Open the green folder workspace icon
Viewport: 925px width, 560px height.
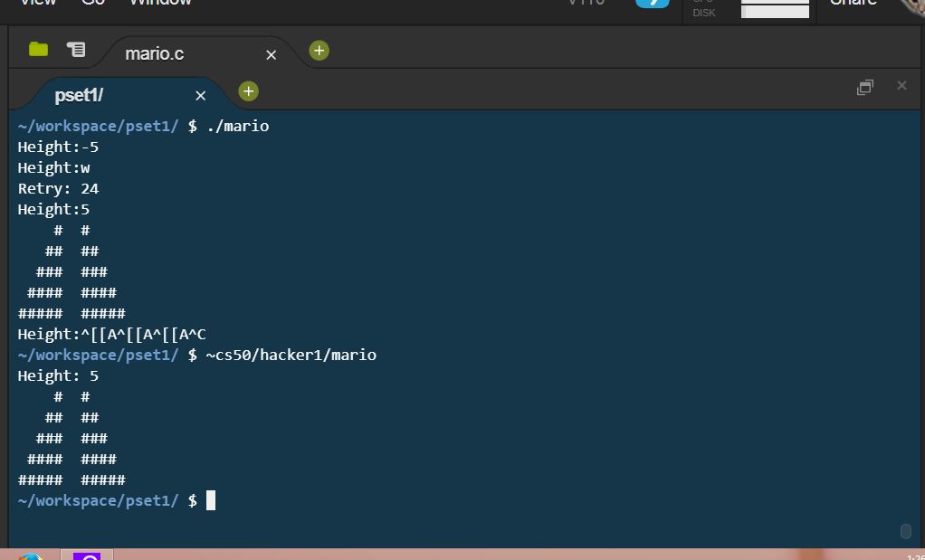tap(38, 50)
